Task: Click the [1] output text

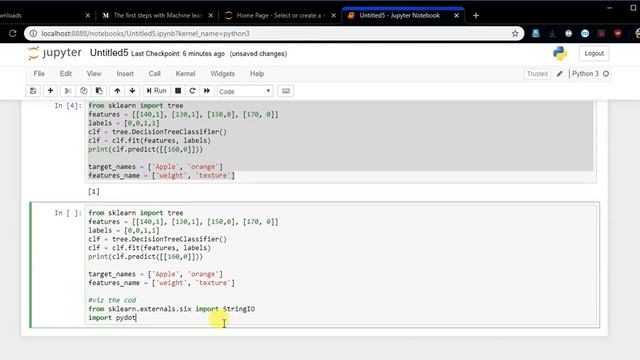Action: (94, 191)
